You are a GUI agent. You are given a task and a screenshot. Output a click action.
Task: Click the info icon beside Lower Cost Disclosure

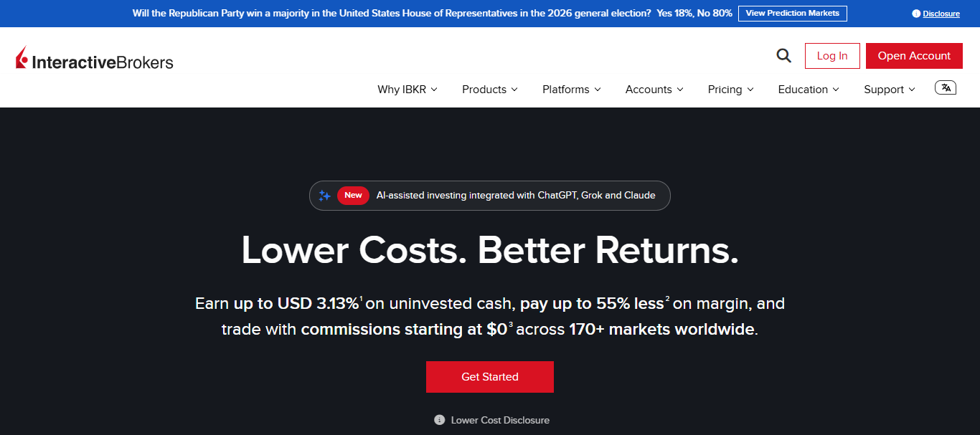pos(440,420)
